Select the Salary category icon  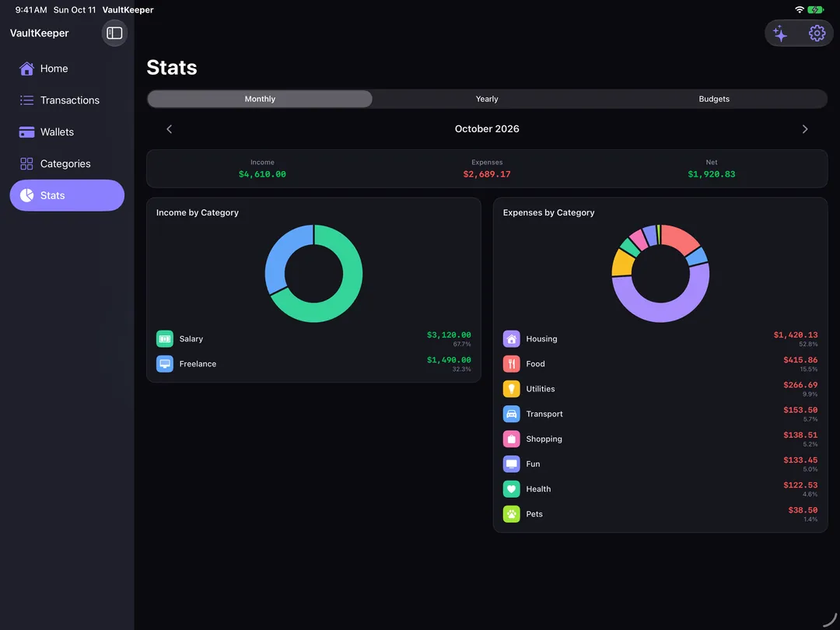[x=164, y=338]
